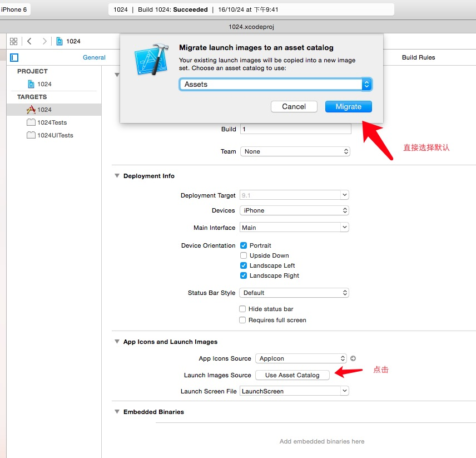The image size is (476, 458).
Task: Toggle the Landscape Right checkbox
Action: click(244, 275)
